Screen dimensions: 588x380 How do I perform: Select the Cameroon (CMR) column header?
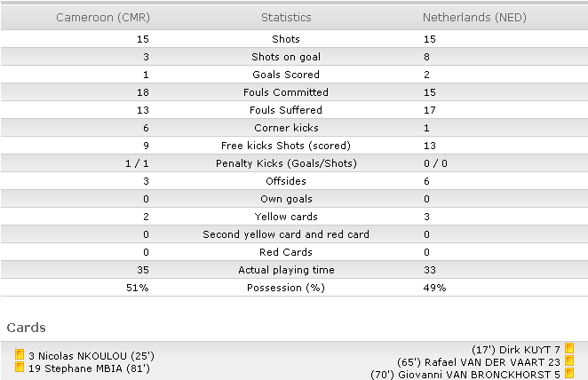[x=103, y=17]
